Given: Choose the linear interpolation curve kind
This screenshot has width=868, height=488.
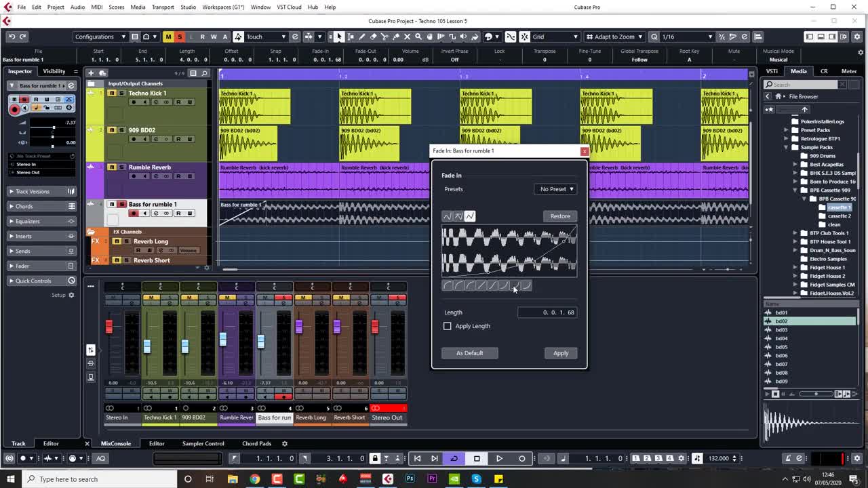Looking at the screenshot, I should 470,216.
